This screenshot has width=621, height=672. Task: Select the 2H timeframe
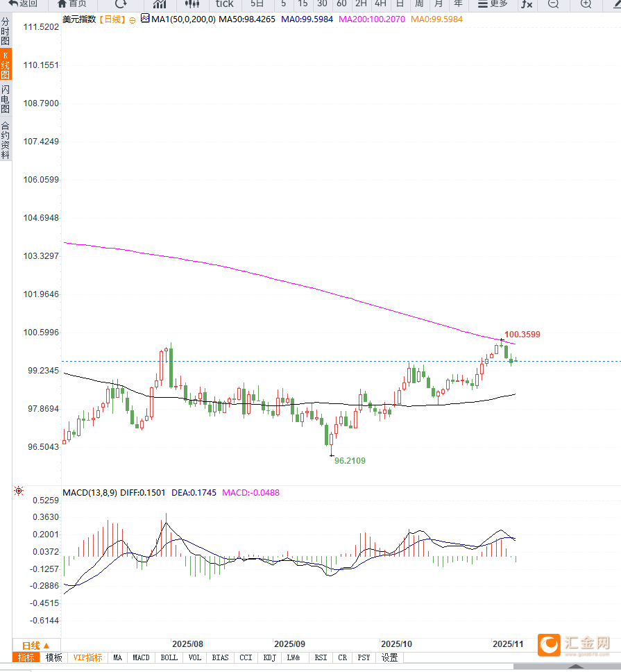361,4
